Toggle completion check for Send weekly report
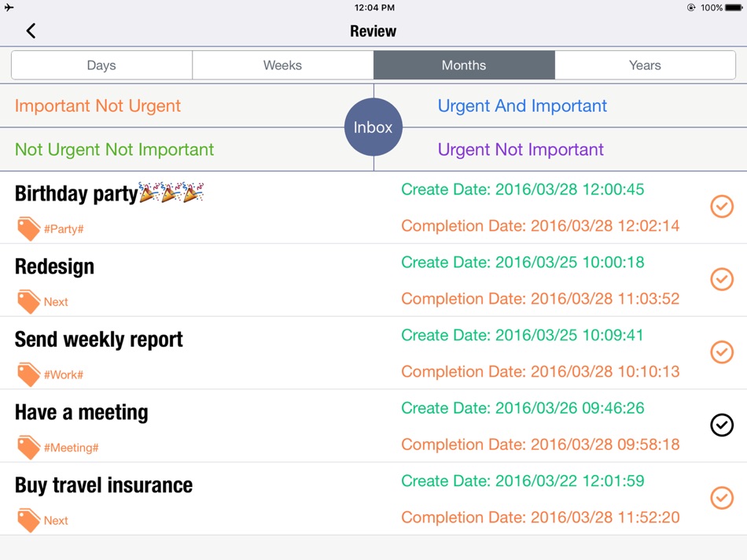This screenshot has height=560, width=747. (722, 352)
